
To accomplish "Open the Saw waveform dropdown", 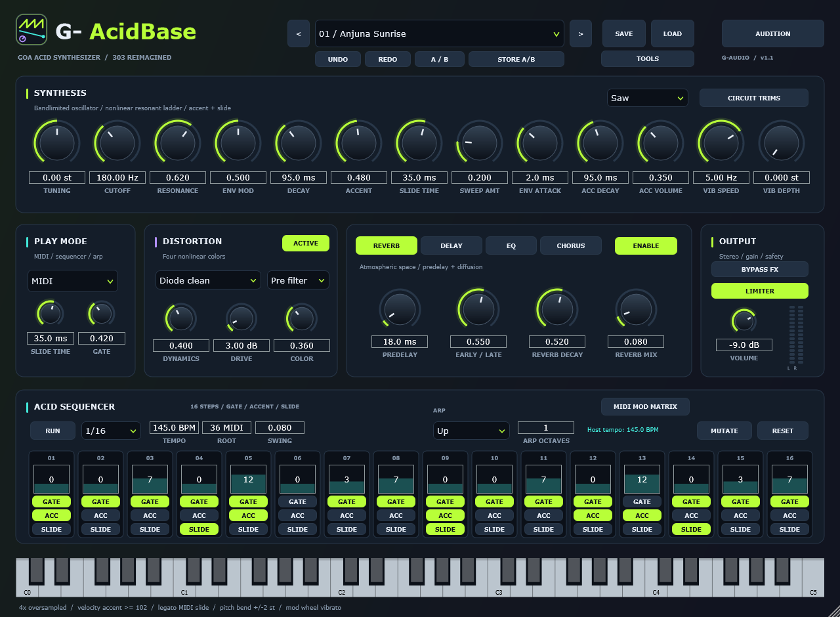I will click(x=648, y=98).
